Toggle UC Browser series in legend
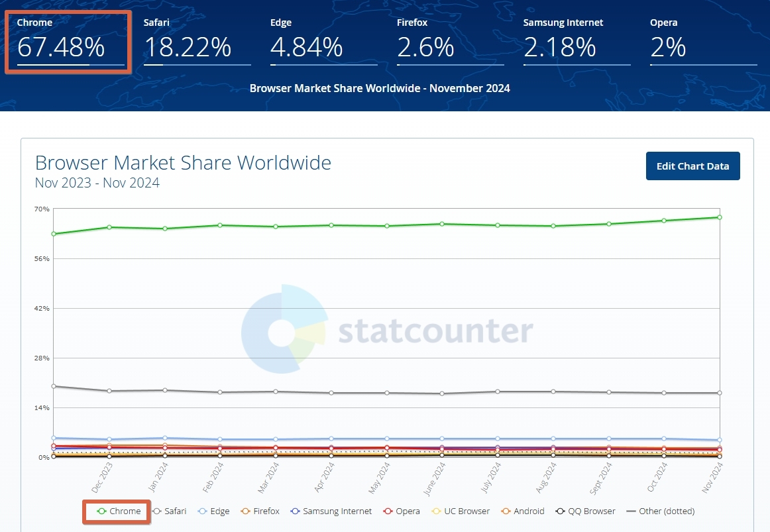The width and height of the screenshot is (770, 532). (461, 511)
